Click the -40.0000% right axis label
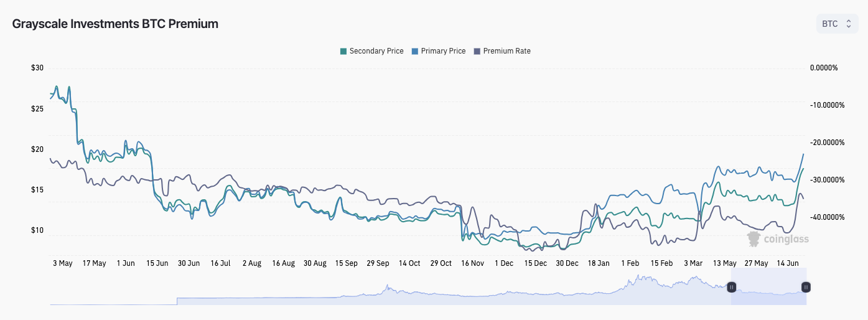 pos(827,217)
